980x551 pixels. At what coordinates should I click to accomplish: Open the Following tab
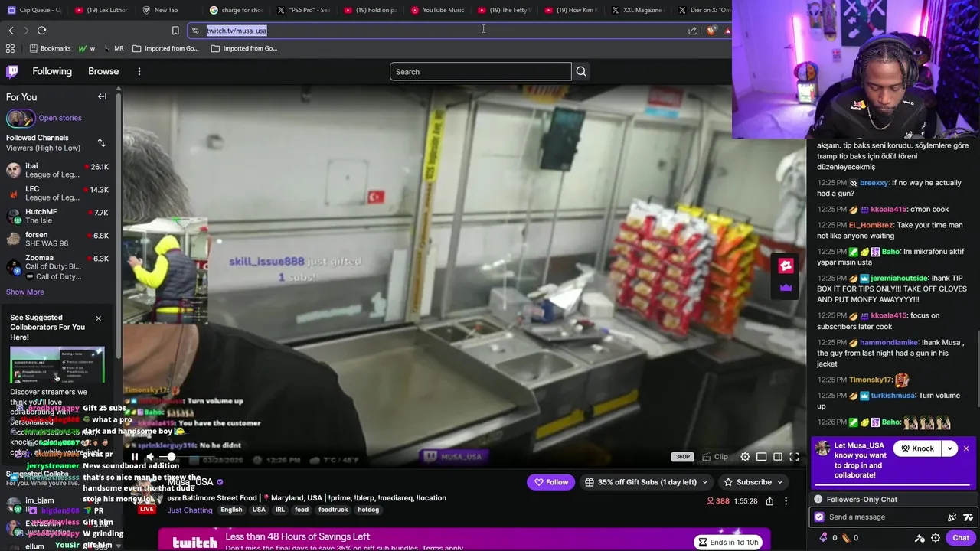coord(52,71)
